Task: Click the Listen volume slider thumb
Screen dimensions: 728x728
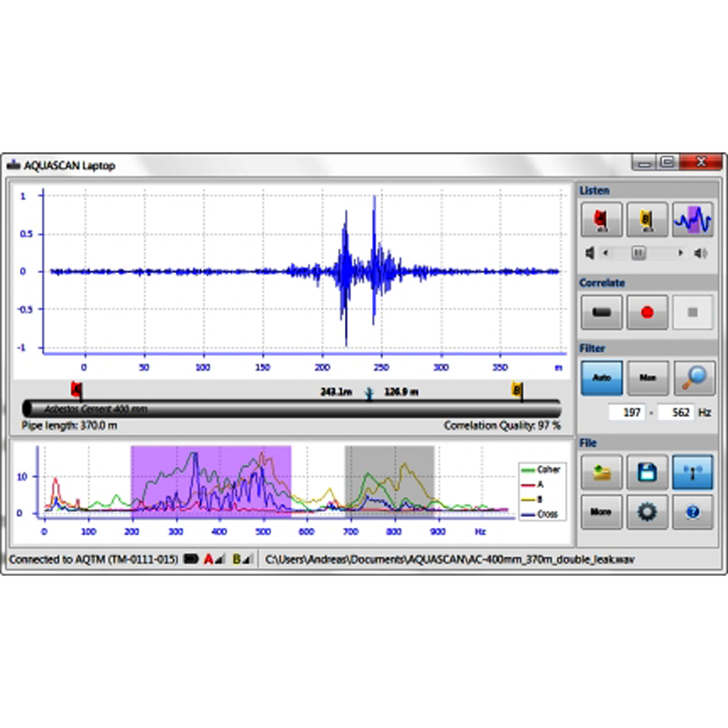Action: click(639, 253)
